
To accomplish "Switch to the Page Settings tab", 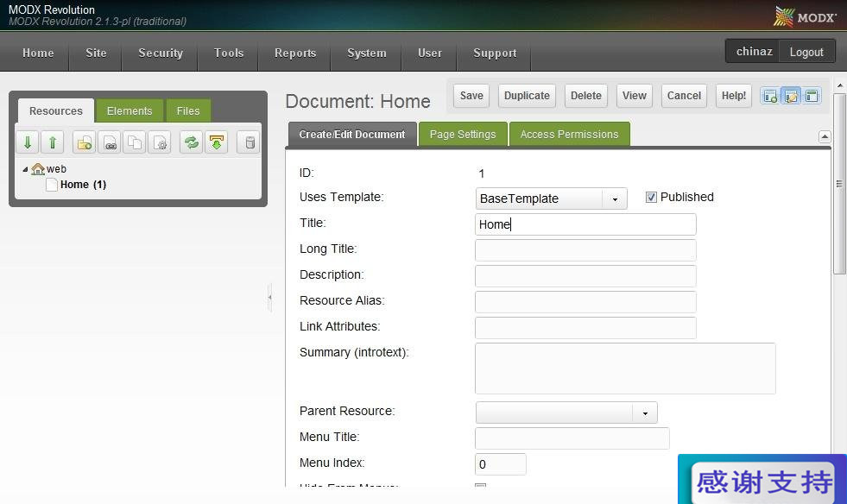I will pos(463,134).
